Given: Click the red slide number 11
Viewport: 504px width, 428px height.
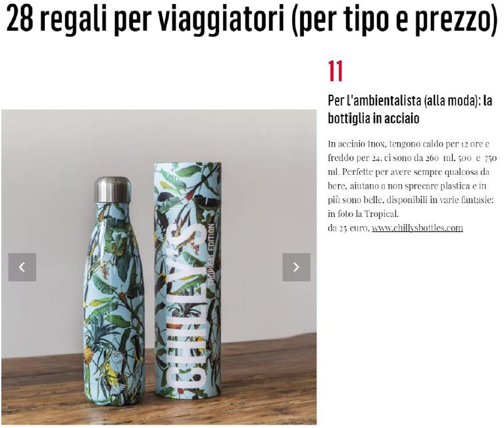Looking at the screenshot, I should [336, 71].
